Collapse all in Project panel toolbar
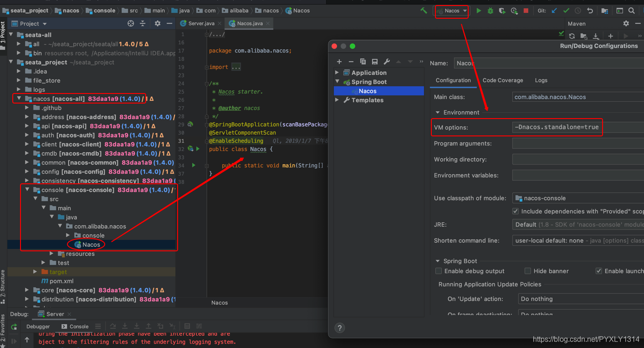This screenshot has height=348, width=644. click(143, 23)
